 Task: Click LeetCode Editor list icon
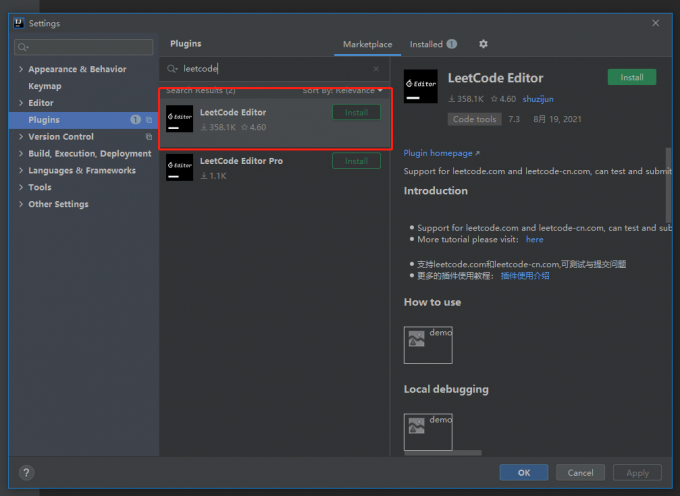[180, 118]
